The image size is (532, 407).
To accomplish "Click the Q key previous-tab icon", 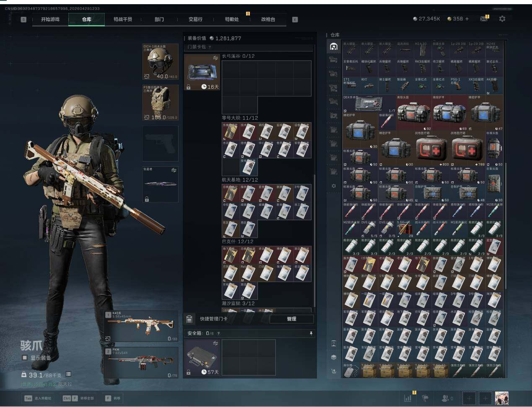I will (23, 20).
